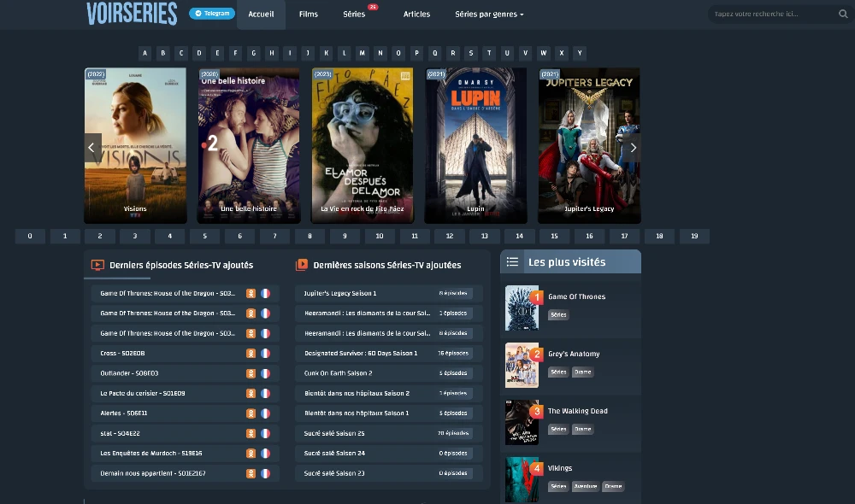Filter series by letter M
Viewport: 855px width, 504px height.
click(362, 53)
